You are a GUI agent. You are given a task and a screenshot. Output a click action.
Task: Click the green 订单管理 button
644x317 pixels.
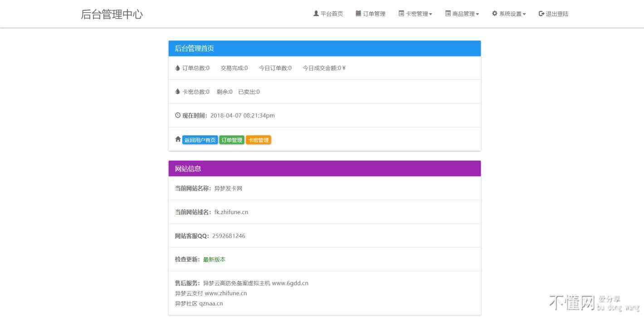point(232,140)
